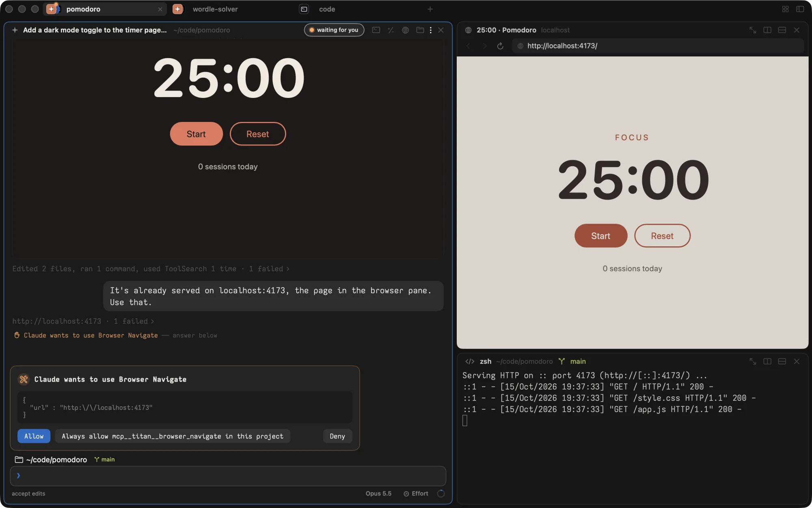Split the terminal pane horizontally
Screen dimensions: 812x508
pos(782,361)
